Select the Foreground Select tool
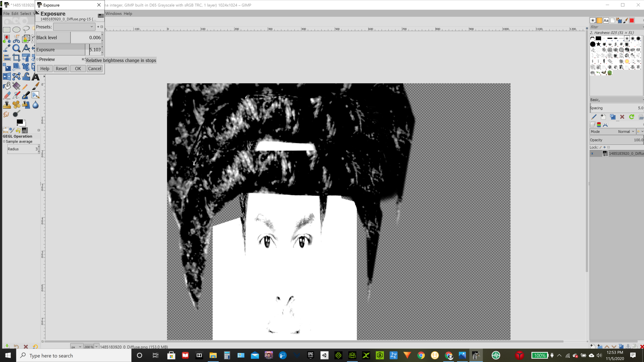 26,39
